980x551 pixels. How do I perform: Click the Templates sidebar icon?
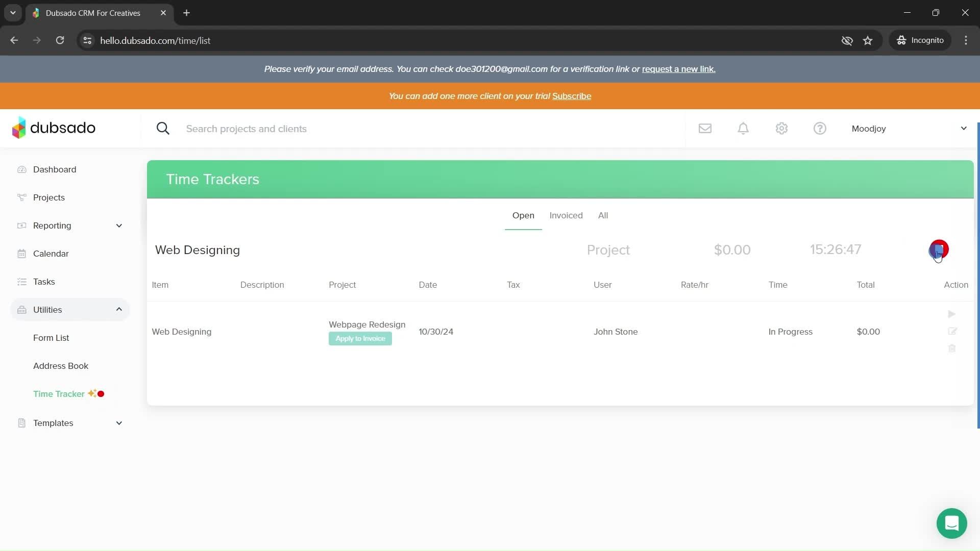21,423
